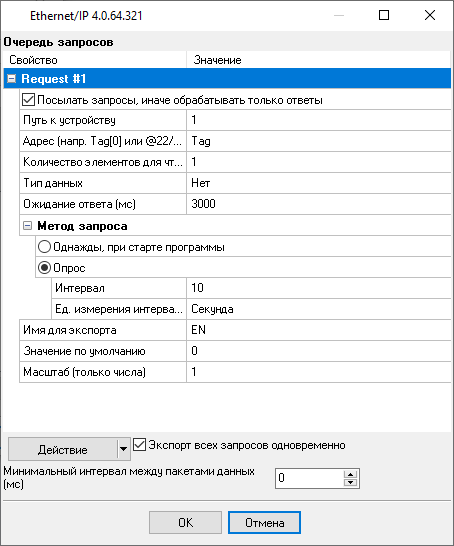
Task: Toggle Экспорт всех запросов одновременно checkbox
Action: pyautogui.click(x=140, y=445)
